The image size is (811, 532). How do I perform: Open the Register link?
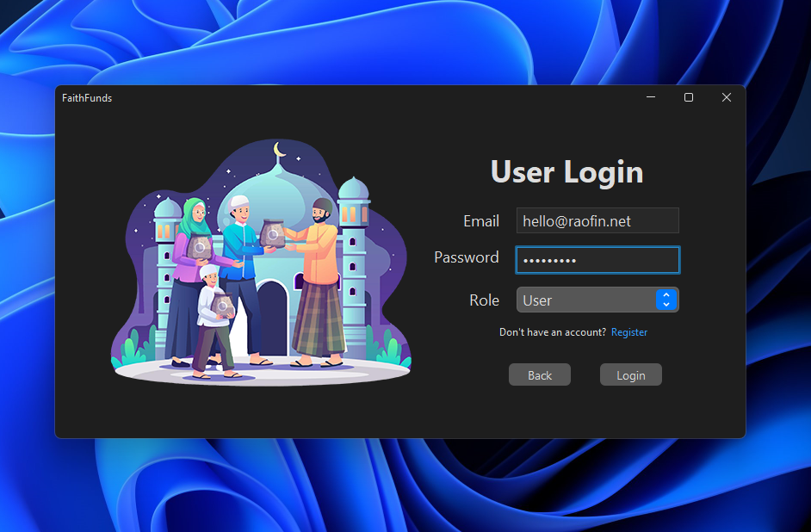click(628, 332)
